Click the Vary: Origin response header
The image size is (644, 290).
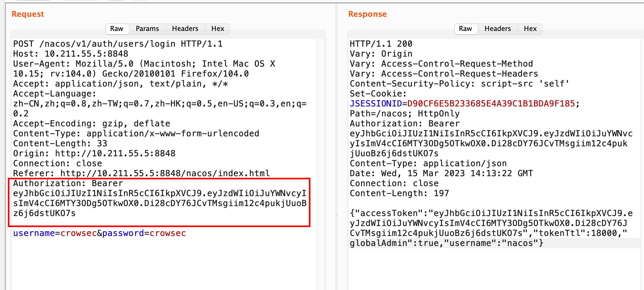[381, 54]
